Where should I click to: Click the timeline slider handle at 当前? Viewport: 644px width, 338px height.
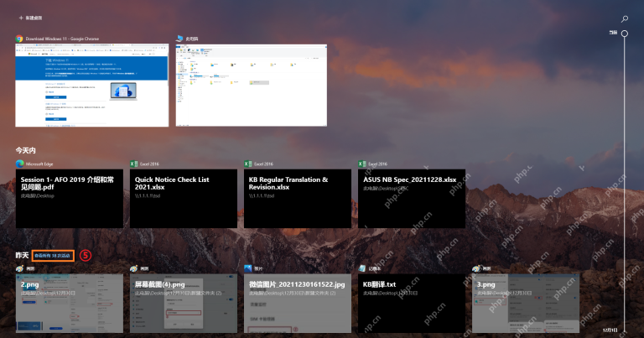coord(624,34)
